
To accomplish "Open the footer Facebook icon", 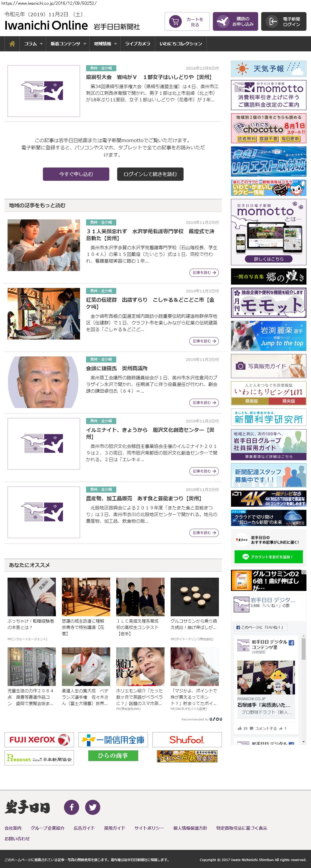I will 72,807.
